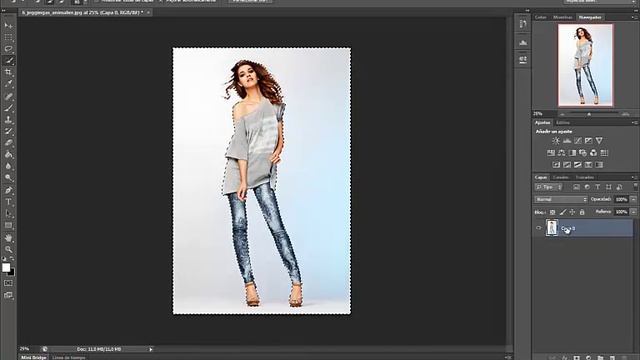Select the Paint Bucket tool
640x360 pixels.
[x=8, y=155]
